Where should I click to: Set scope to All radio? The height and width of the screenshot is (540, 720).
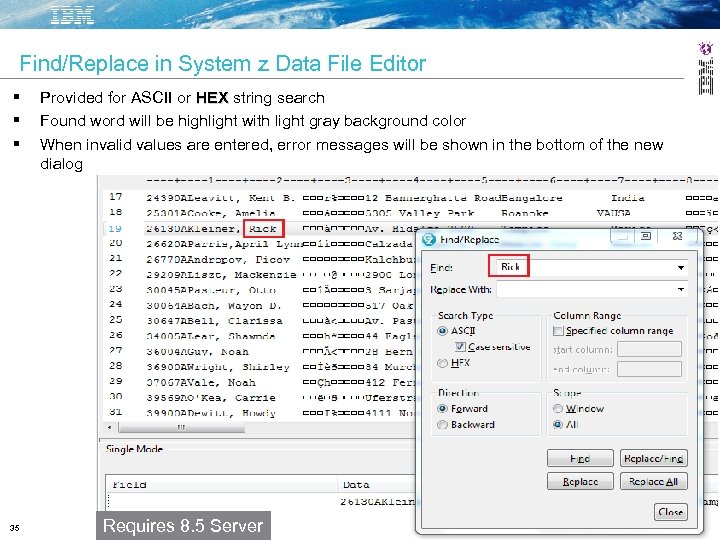pyautogui.click(x=558, y=424)
